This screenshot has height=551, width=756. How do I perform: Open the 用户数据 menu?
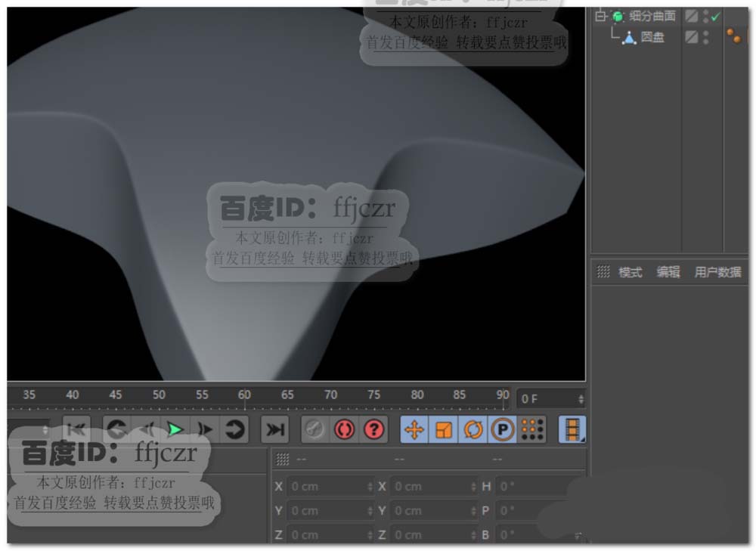718,272
